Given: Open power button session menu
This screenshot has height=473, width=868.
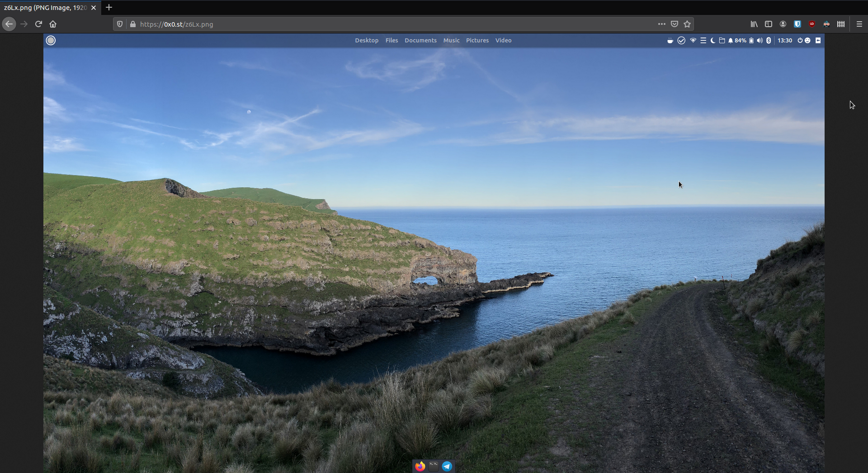Looking at the screenshot, I should tap(800, 41).
